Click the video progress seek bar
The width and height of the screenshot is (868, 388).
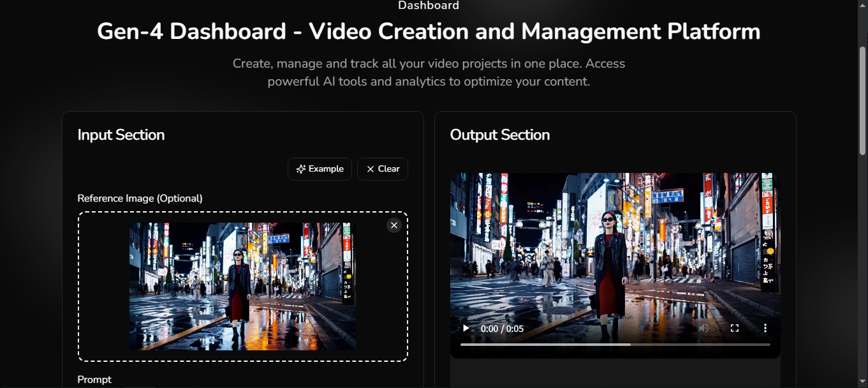615,345
